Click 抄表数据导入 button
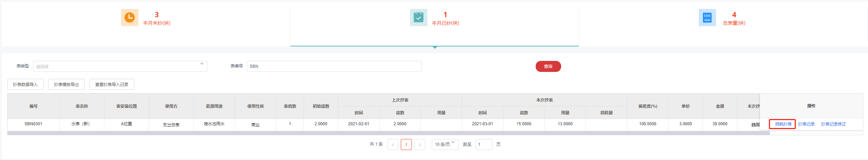Image resolution: width=868 pixels, height=160 pixels. (x=25, y=84)
